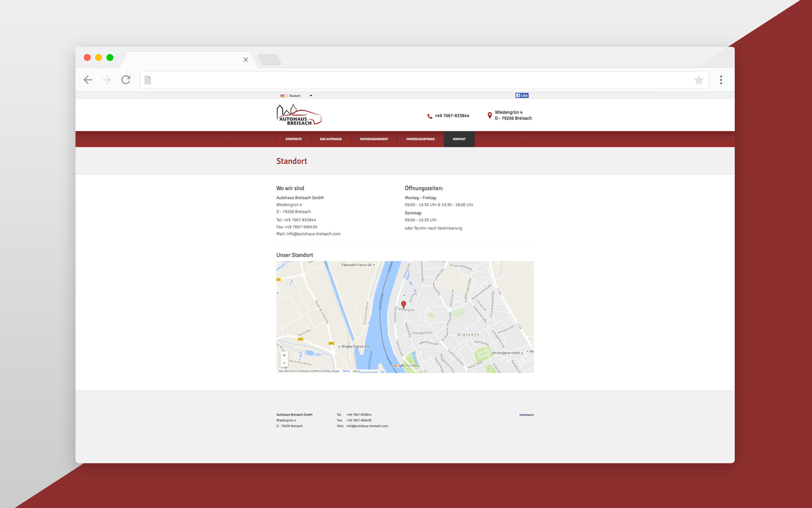
Task: Click footer mail info@autohaus-breisach.com
Action: tap(367, 426)
